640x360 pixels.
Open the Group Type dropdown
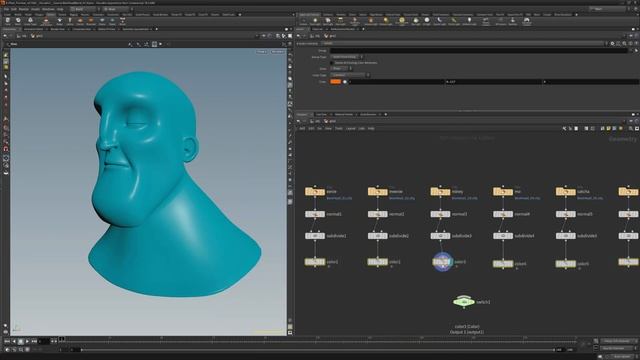pos(347,57)
